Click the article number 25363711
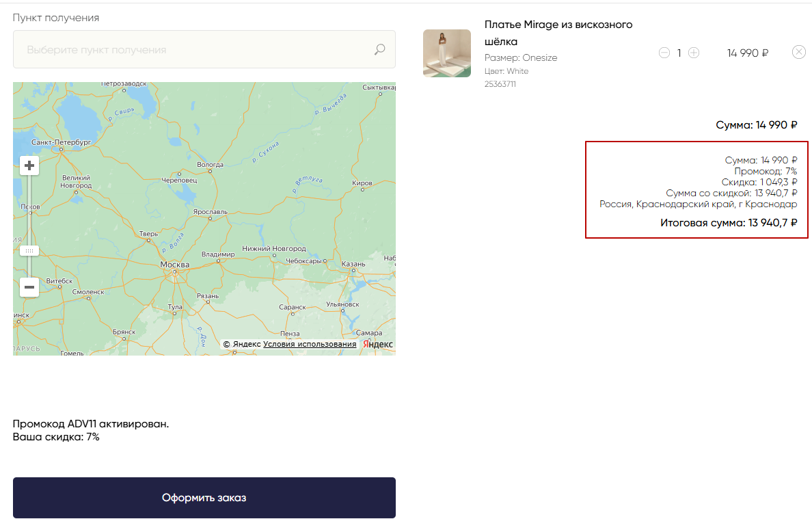The height and width of the screenshot is (519, 812). [x=500, y=84]
